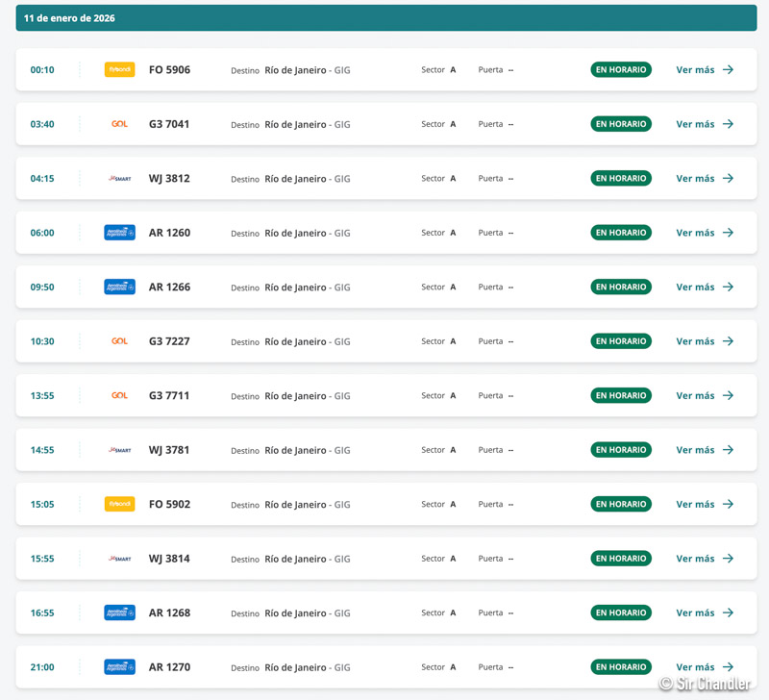Click the JetSmart logo on flight WJ 3781

point(119,450)
